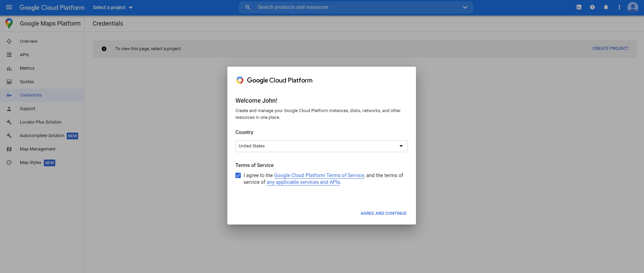
Task: Click the NEW badge beside Autocomplete Solution
Action: [72, 136]
